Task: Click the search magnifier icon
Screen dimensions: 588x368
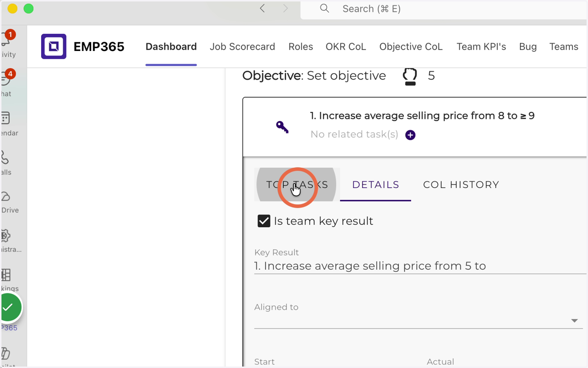Action: 324,9
